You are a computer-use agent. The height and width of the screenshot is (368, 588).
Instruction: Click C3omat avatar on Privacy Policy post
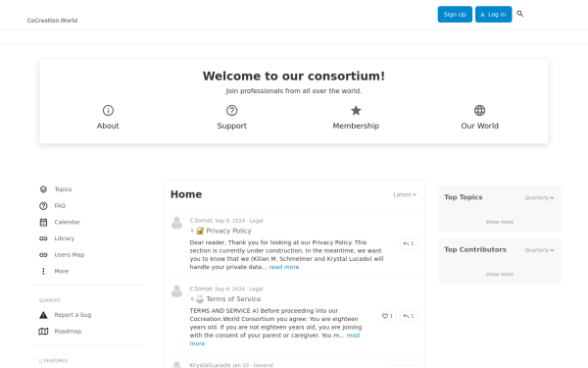click(176, 223)
